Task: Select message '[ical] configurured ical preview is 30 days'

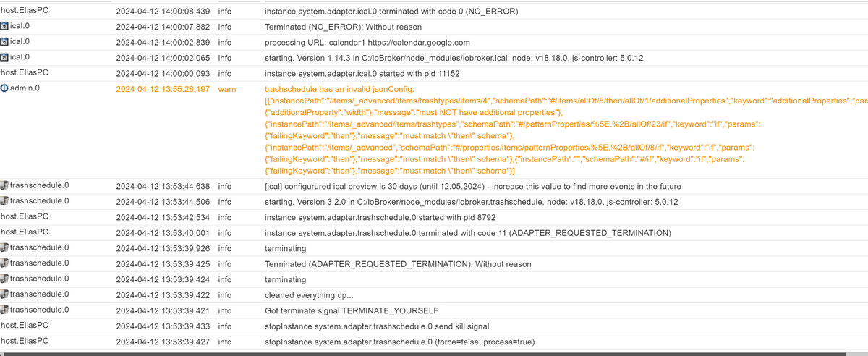Action: [x=472, y=186]
